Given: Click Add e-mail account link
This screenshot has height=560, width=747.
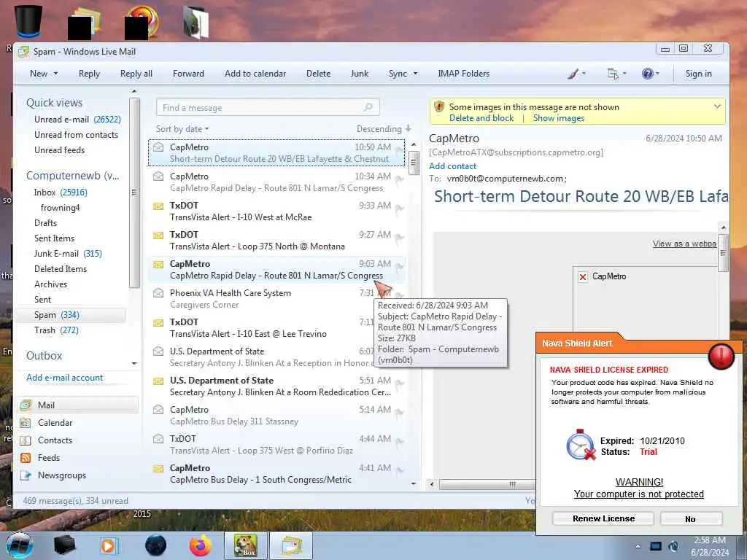Looking at the screenshot, I should pos(64,378).
